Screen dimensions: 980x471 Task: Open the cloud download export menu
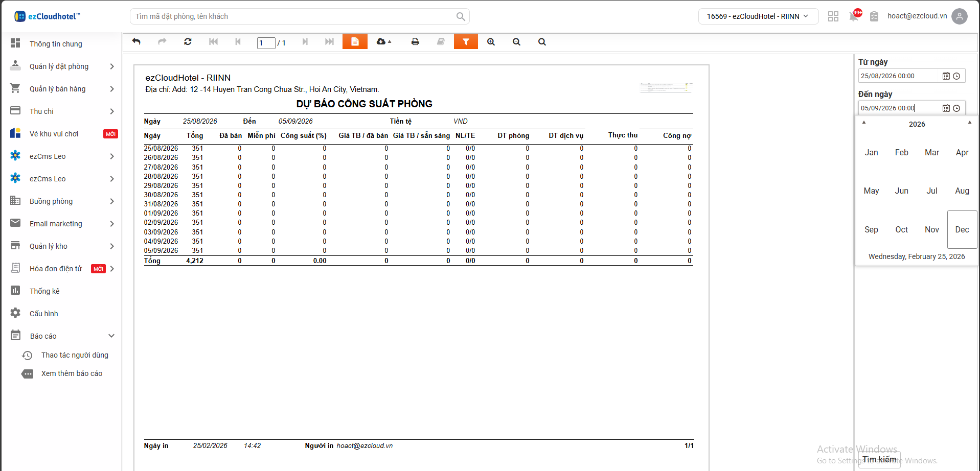(x=383, y=42)
